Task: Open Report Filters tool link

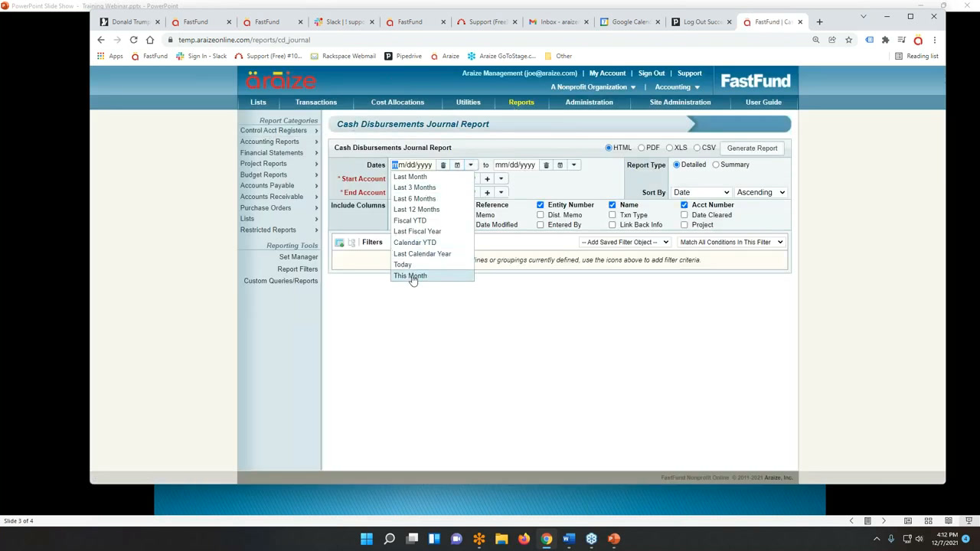Action: 298,269
